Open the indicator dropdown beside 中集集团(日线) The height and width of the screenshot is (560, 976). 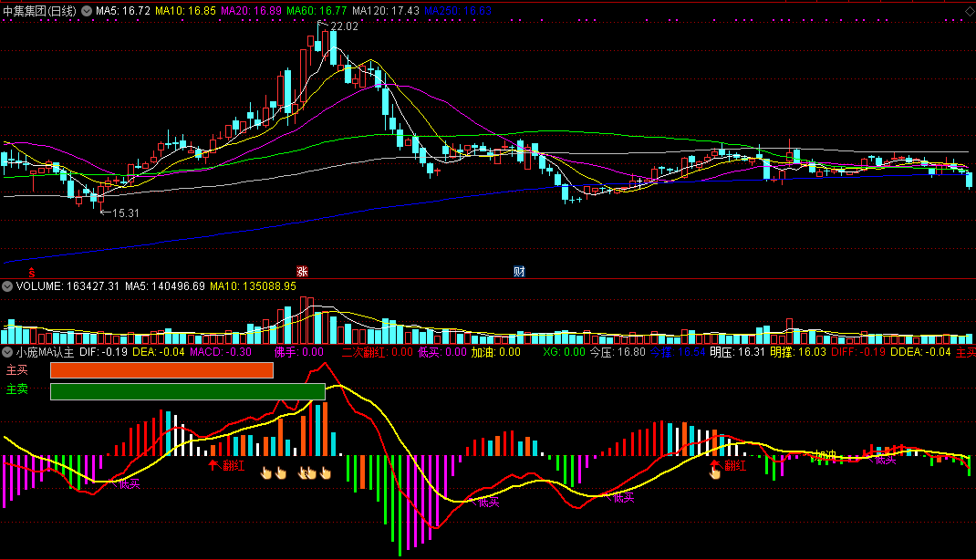point(87,11)
